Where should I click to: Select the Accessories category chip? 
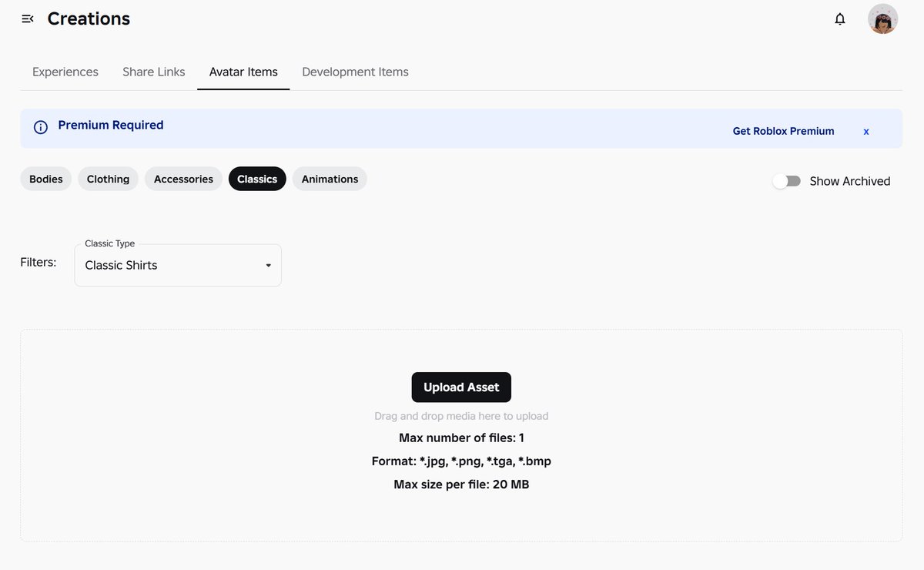pyautogui.click(x=183, y=179)
